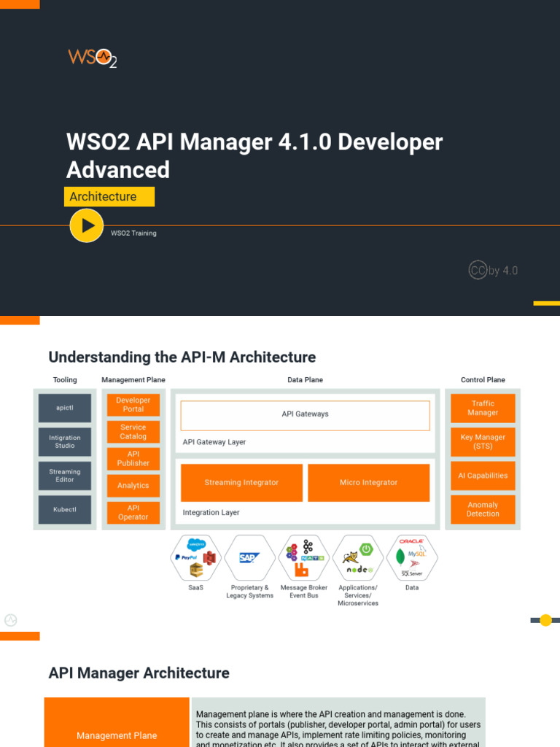Click the Salesforce logo in SaaS hexagon
The image size is (560, 747).
point(197,544)
